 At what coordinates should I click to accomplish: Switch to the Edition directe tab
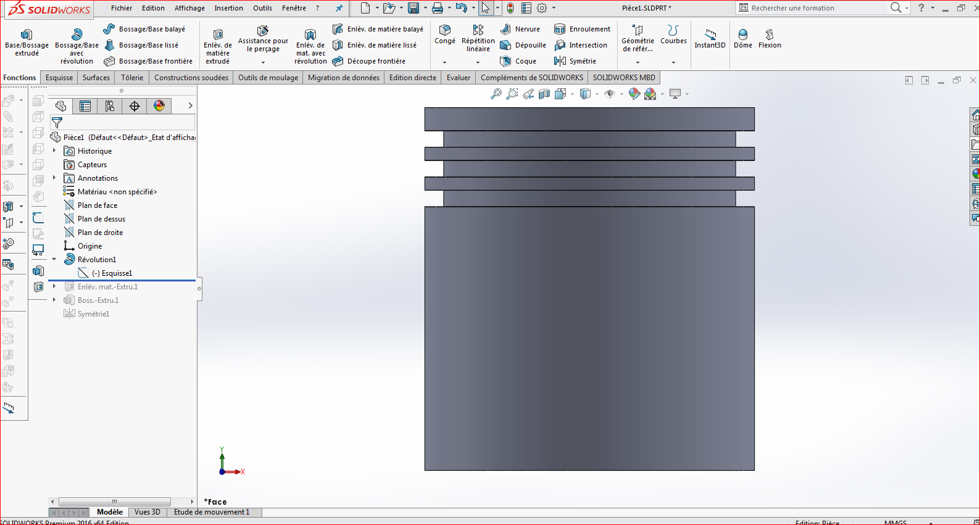coord(413,78)
